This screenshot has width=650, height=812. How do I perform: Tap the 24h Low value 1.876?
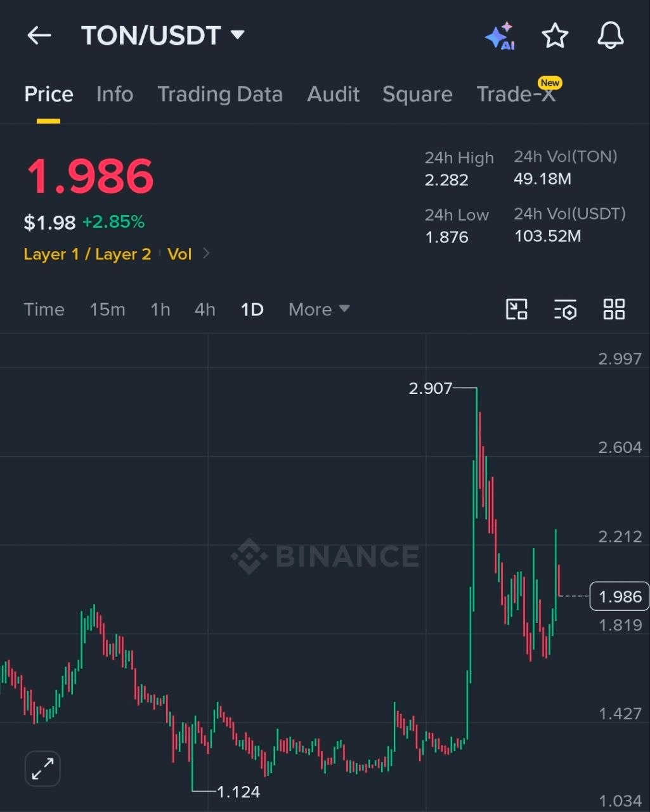(x=446, y=237)
